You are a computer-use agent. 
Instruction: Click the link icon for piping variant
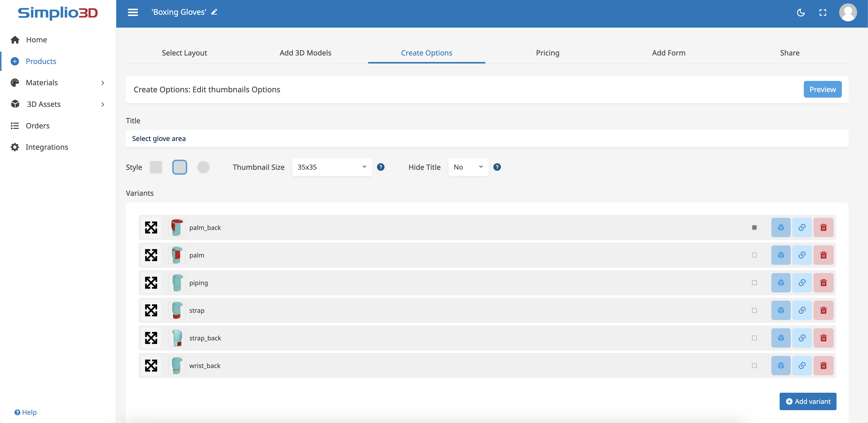802,283
